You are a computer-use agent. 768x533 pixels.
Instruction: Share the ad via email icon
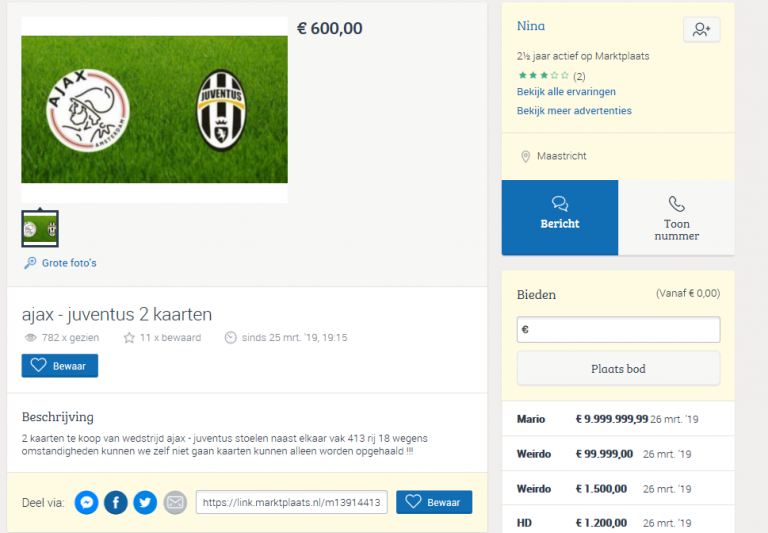175,503
